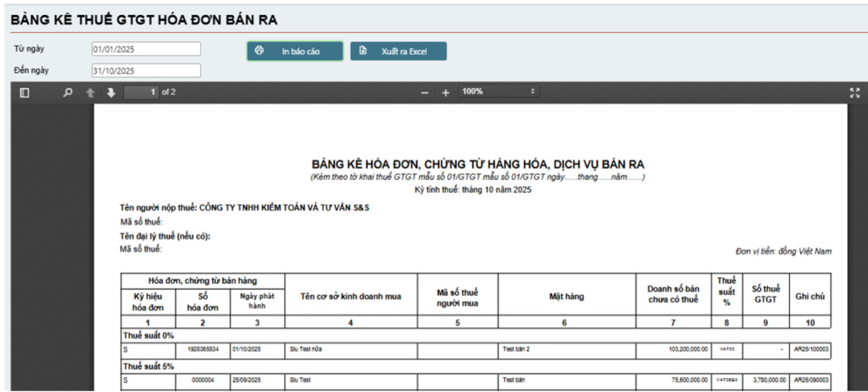Export report with Xuất ra Excel button

tap(398, 52)
